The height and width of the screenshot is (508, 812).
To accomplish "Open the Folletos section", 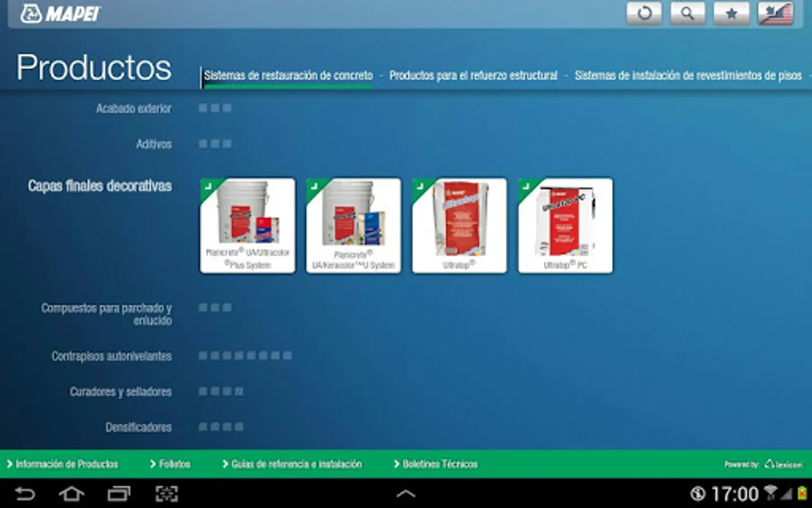I will (170, 464).
